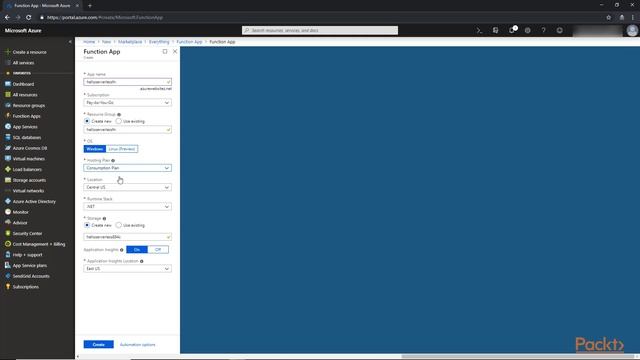This screenshot has height=360, width=640.
Task: Open Virtual networks in sidebar
Action: 24,191
